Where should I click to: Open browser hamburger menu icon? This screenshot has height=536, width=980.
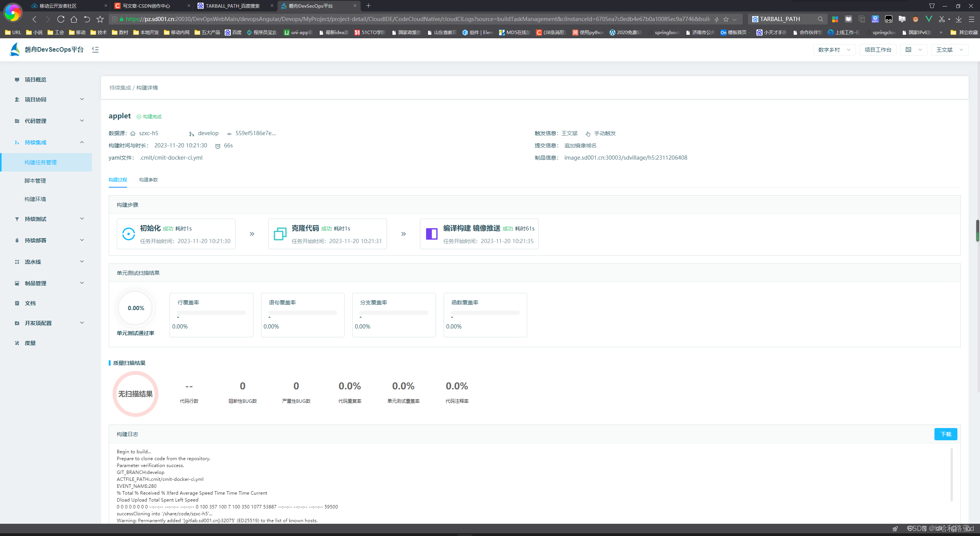tap(972, 19)
